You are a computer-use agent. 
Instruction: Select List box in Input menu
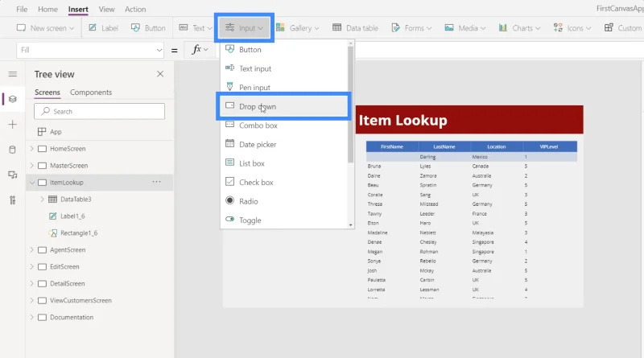(284, 163)
